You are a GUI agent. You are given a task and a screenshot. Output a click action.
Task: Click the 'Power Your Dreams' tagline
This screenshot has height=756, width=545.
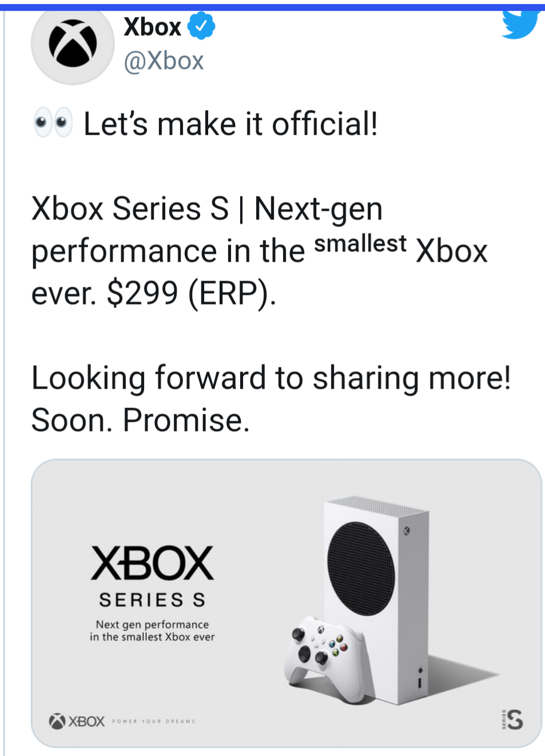click(x=154, y=722)
